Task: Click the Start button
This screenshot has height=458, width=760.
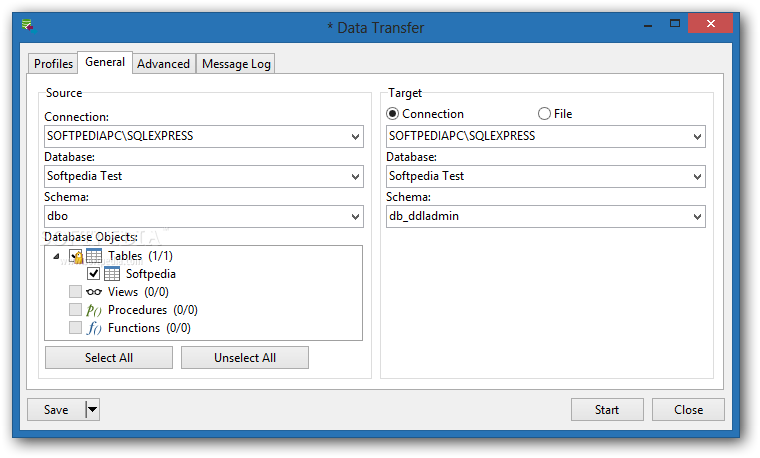Action: tap(607, 410)
